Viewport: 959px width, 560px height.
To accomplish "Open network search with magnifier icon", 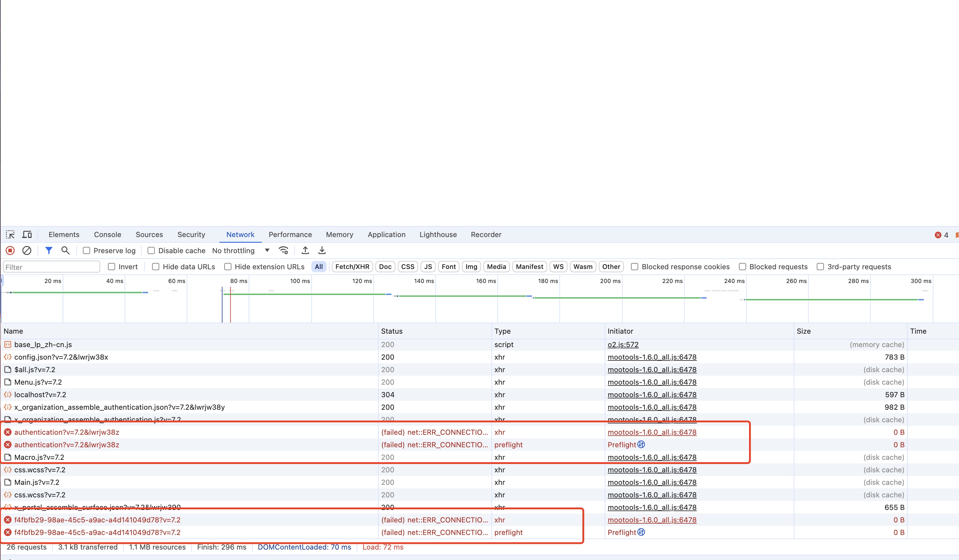I will 66,250.
